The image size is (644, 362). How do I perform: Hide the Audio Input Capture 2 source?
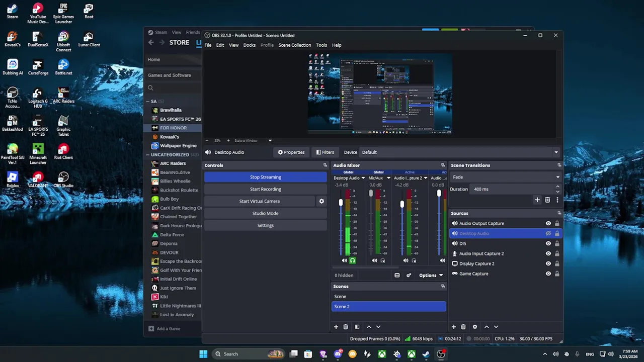548,253
